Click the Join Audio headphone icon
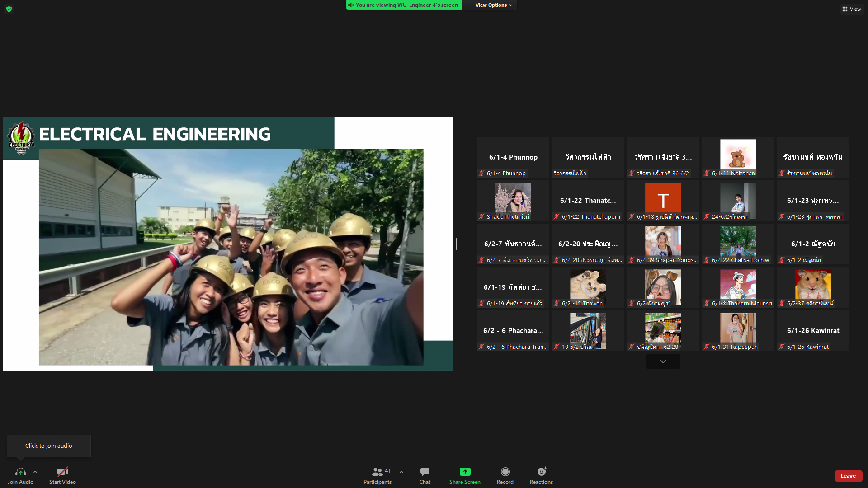This screenshot has width=868, height=488. 20,472
